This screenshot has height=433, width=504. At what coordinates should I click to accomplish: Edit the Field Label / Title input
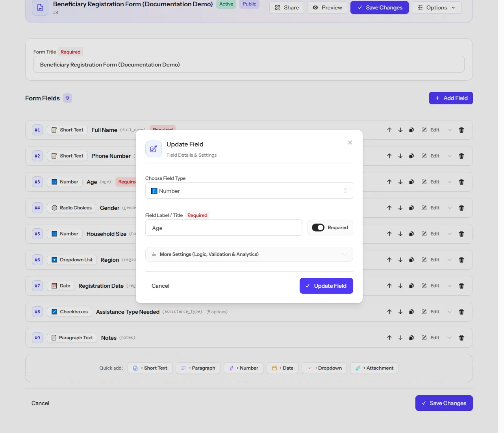pyautogui.click(x=224, y=228)
